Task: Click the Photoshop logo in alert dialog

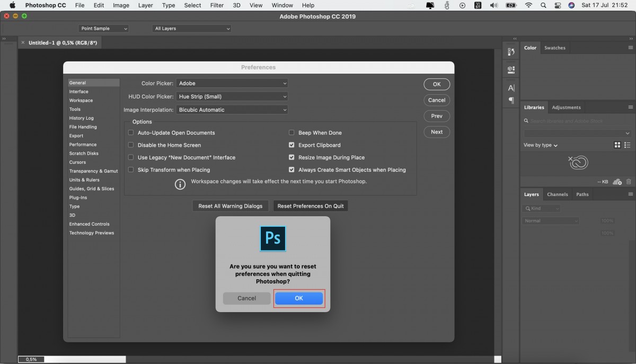Action: point(273,238)
